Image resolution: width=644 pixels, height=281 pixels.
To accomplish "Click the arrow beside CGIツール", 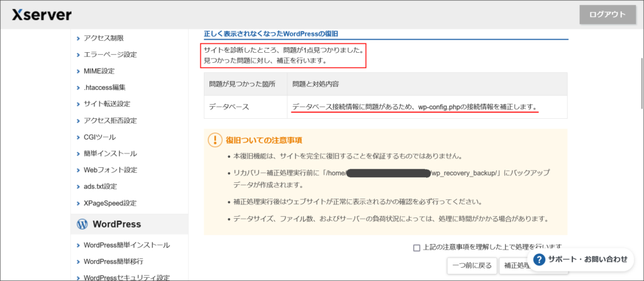I will pos(78,137).
